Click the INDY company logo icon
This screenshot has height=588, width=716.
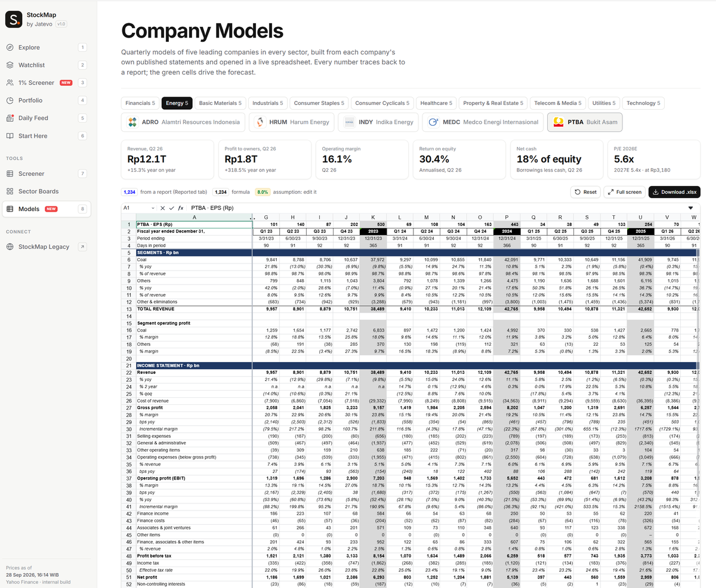(349, 122)
